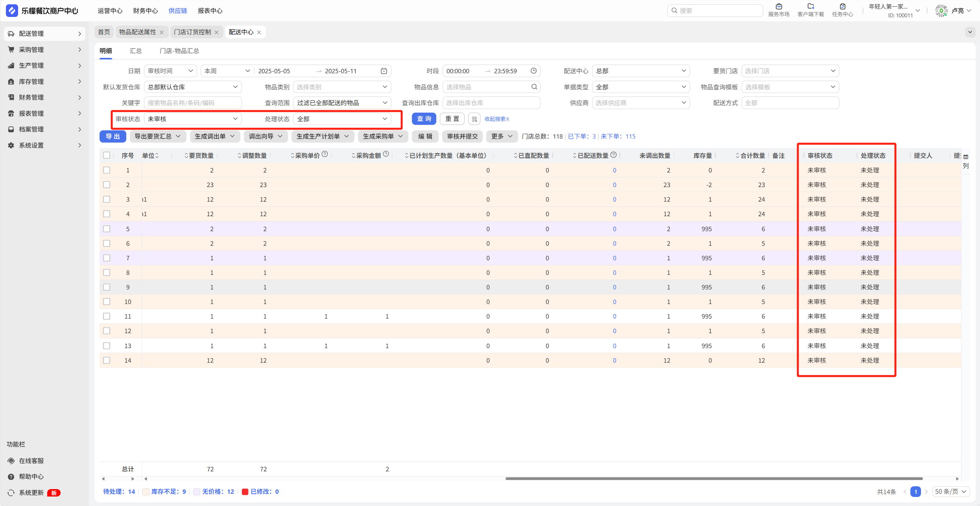Click the search magnifier in 物品信息 field

[534, 87]
